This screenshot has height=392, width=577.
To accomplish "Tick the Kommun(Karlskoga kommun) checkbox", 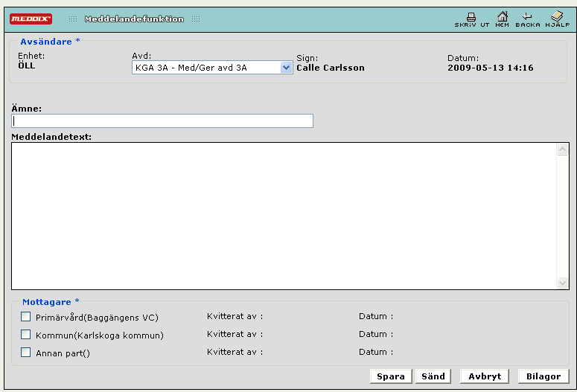I will point(26,335).
